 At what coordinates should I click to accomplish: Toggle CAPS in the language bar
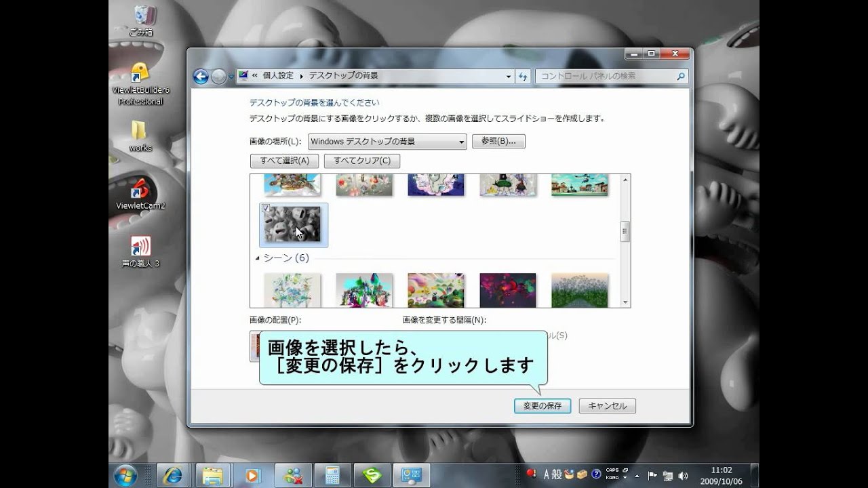pos(612,470)
